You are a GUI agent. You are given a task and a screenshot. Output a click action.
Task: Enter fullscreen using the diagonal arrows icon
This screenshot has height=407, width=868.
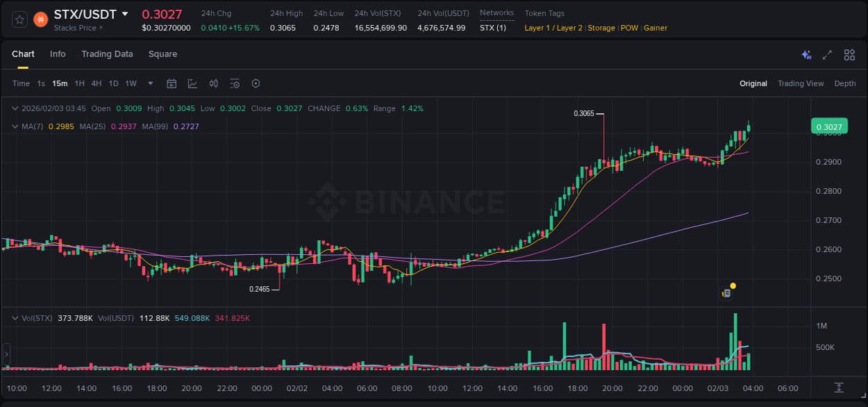(827, 55)
